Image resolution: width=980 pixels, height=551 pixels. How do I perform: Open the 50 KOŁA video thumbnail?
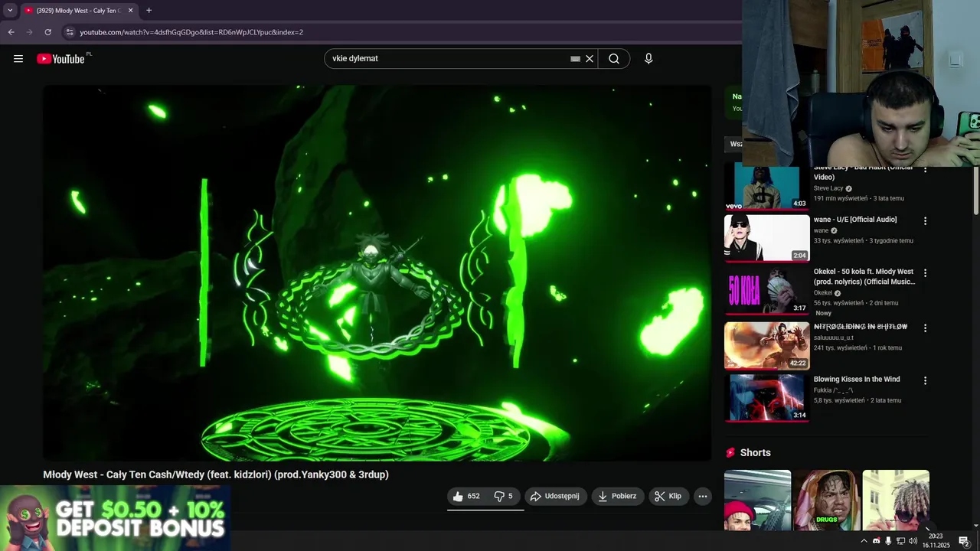[x=766, y=290]
